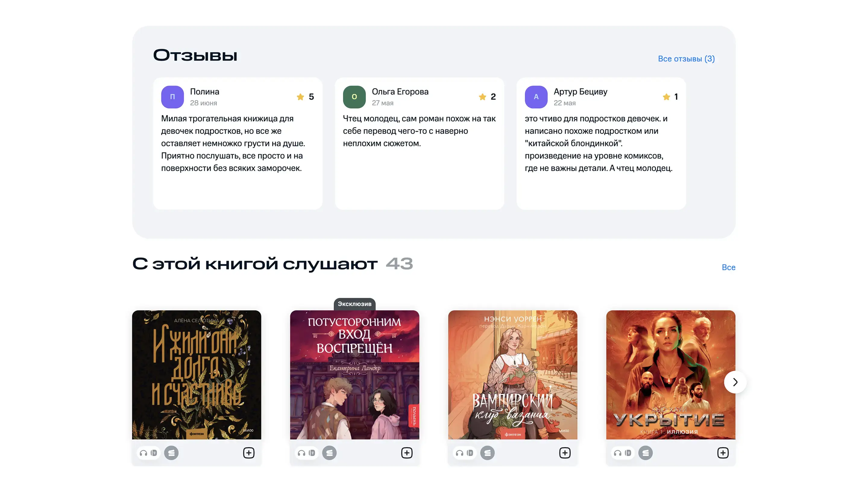Image resolution: width=868 pixels, height=488 pixels.
Task: Click gray subscription badge under 'Потусторонним вход воспрещён'
Action: point(329,453)
